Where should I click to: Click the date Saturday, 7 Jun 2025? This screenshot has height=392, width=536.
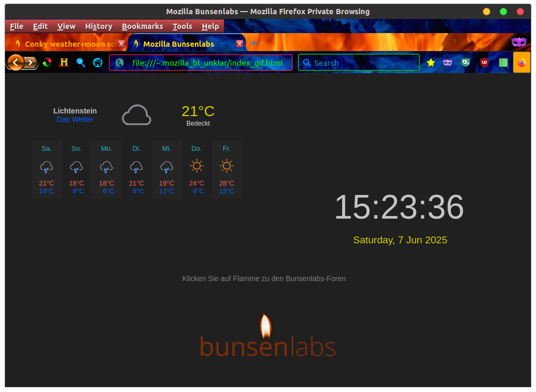(x=400, y=240)
